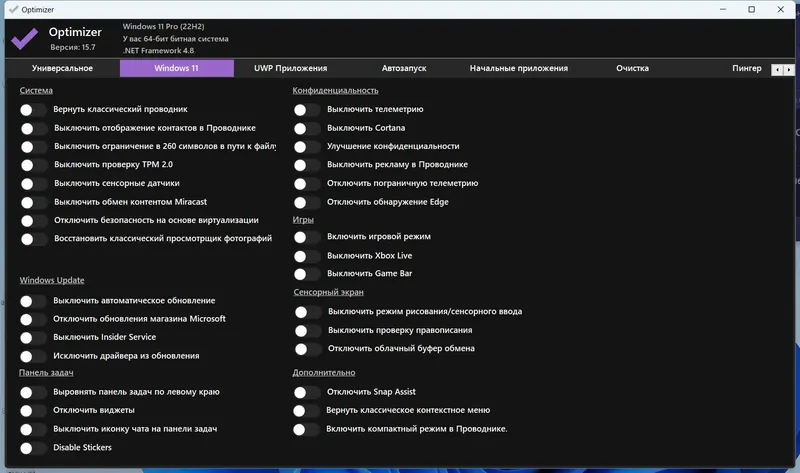
Task: Toggle компактный режим в Проводнике switch
Action: coord(306,430)
